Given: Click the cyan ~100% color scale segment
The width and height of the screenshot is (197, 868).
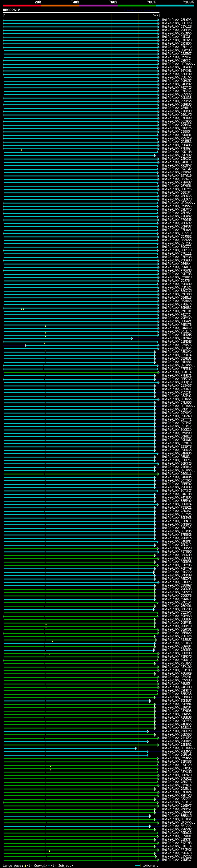Looking at the screenshot, I should click(175, 6).
